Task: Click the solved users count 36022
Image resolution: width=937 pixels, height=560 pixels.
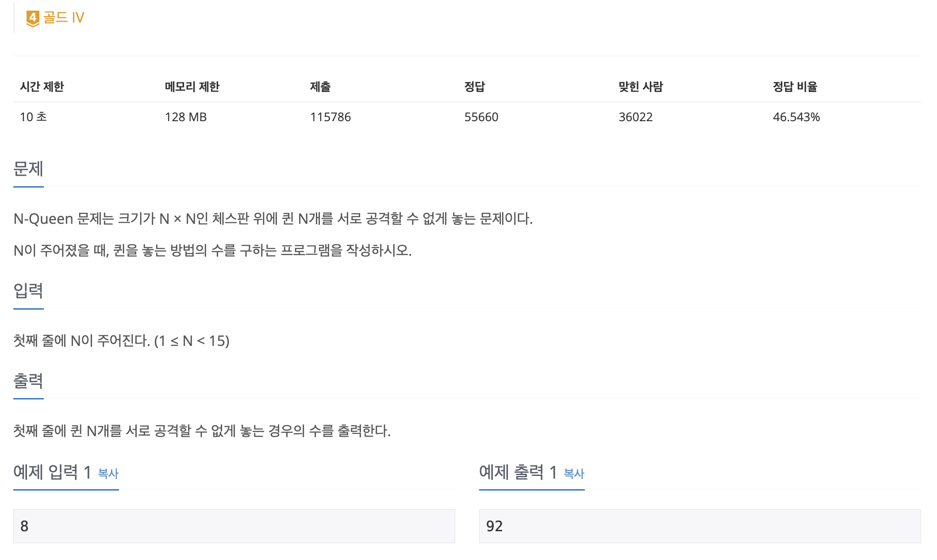Action: pos(635,117)
